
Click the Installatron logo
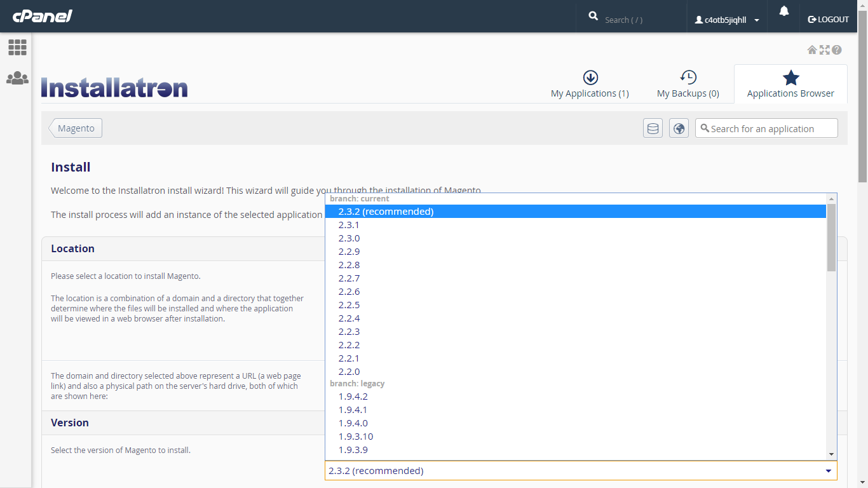[114, 88]
